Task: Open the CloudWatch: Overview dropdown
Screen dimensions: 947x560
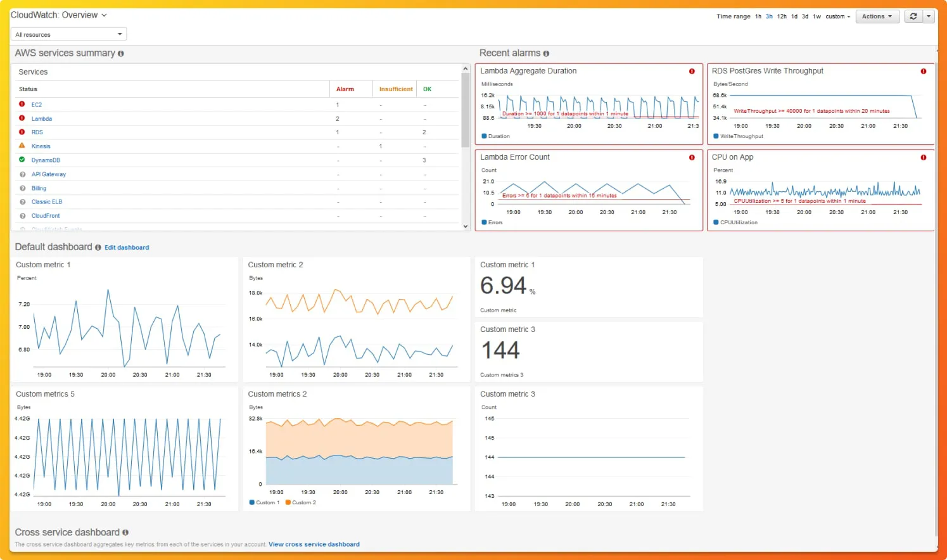Action: tap(59, 15)
